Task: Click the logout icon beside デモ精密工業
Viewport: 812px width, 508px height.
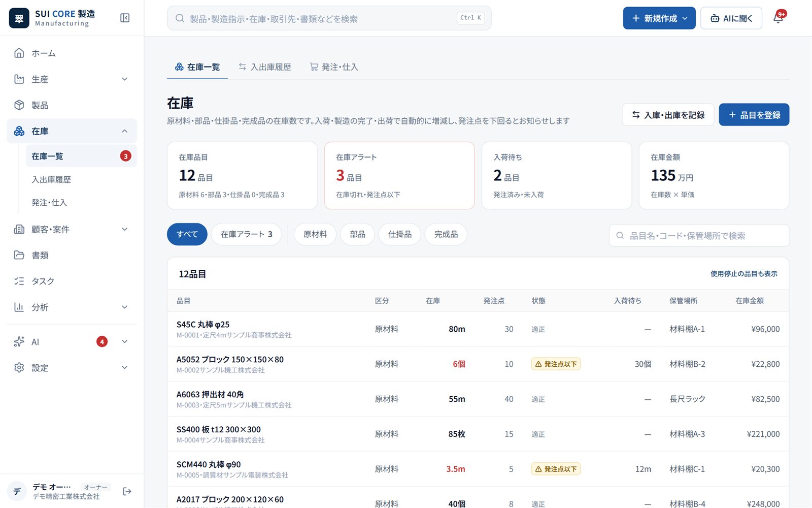Action: pos(127,491)
